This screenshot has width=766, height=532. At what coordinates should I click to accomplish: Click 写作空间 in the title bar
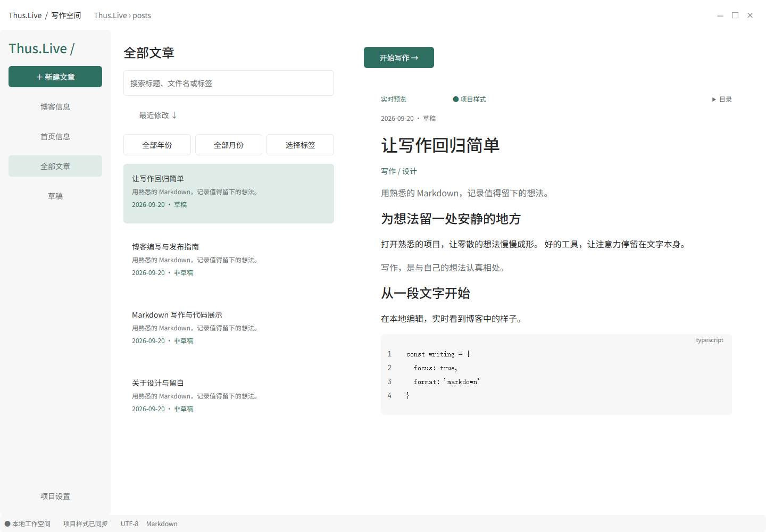66,15
